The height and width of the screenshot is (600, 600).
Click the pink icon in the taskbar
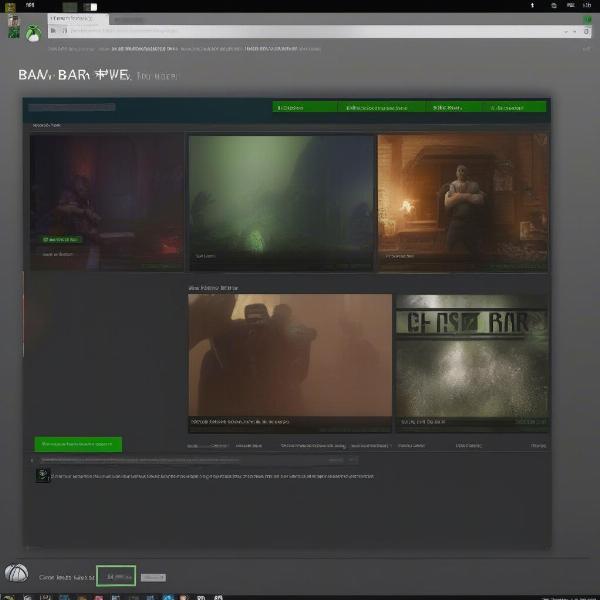coord(99,597)
